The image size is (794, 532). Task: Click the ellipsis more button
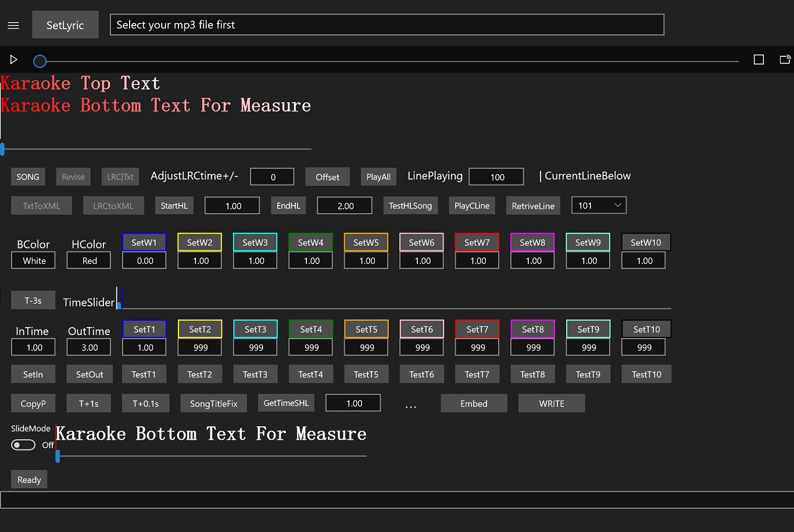(410, 405)
